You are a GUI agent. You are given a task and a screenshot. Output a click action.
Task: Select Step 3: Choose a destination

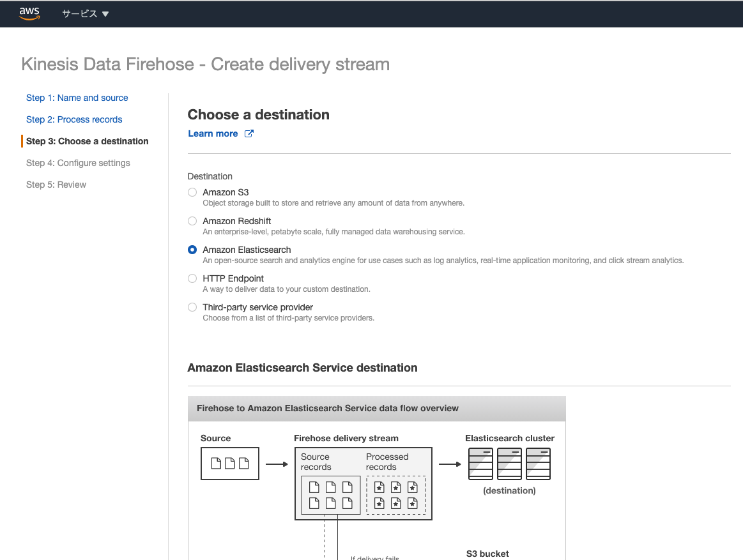87,141
